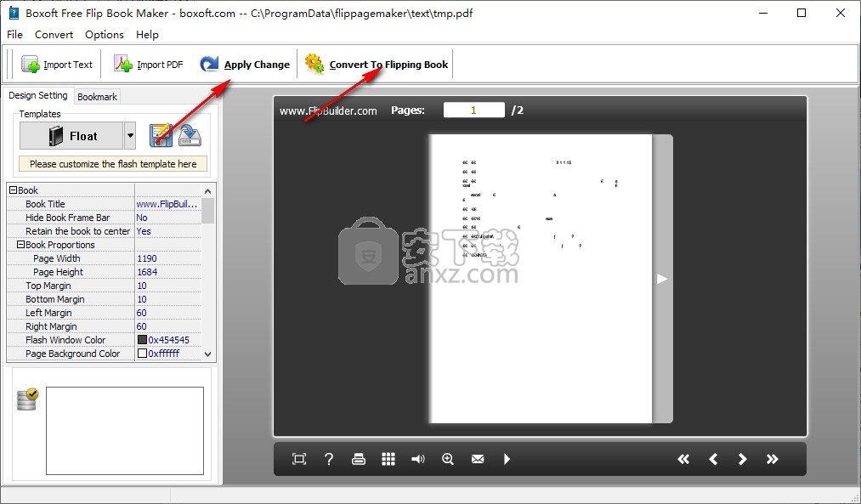Open the template dropdown arrow
Viewport: 861px width, 504px height.
(130, 136)
